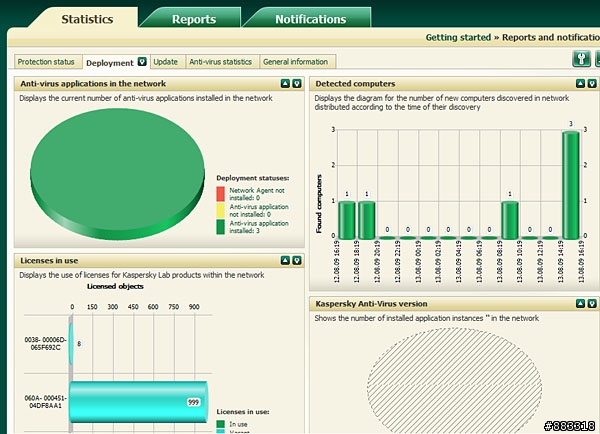Click the green In use legend swatch
Viewport: 600px width, 434px height.
[220, 424]
